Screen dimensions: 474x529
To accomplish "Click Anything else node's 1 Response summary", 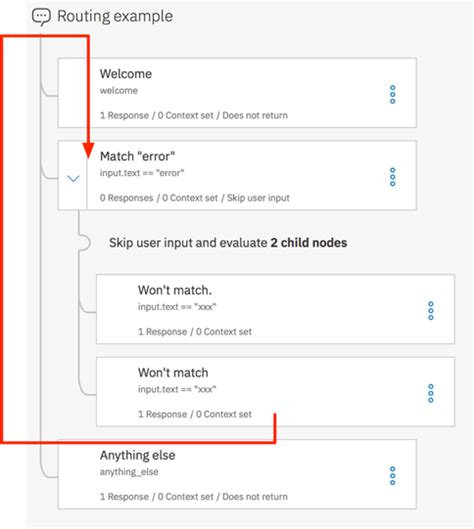I will coord(124,497).
